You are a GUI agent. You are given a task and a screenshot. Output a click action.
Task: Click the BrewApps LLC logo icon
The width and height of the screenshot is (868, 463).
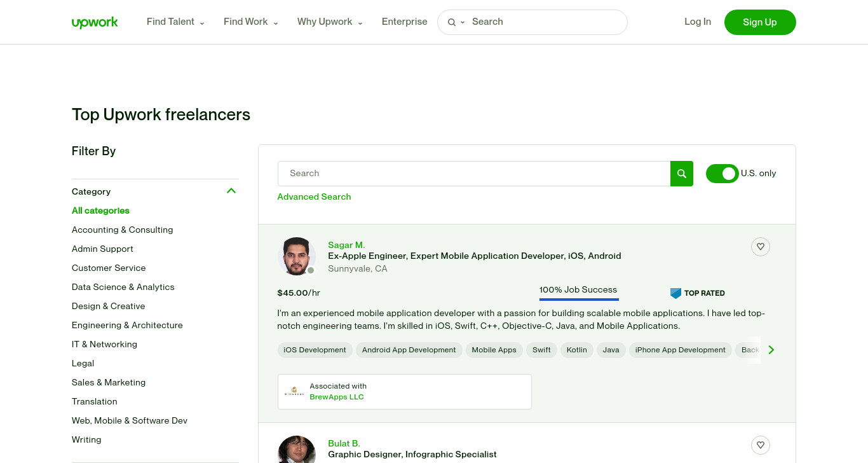tap(294, 392)
